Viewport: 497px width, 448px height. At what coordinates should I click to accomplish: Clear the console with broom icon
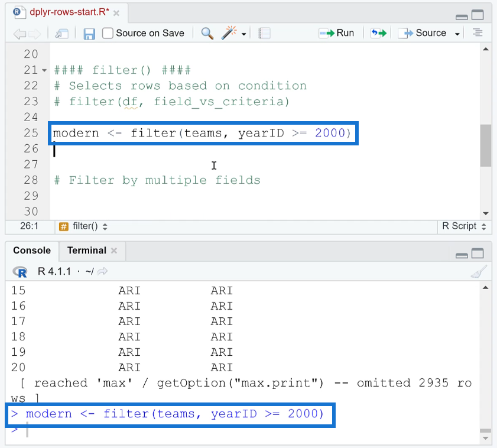479,272
